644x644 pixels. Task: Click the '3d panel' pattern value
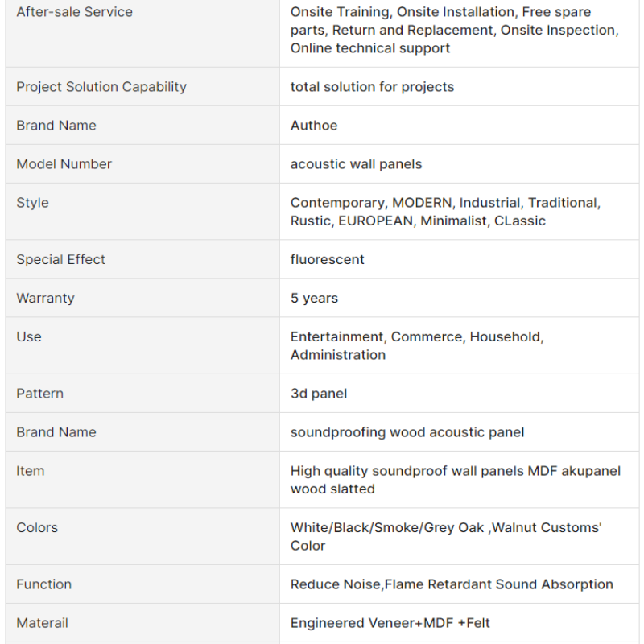[319, 394]
